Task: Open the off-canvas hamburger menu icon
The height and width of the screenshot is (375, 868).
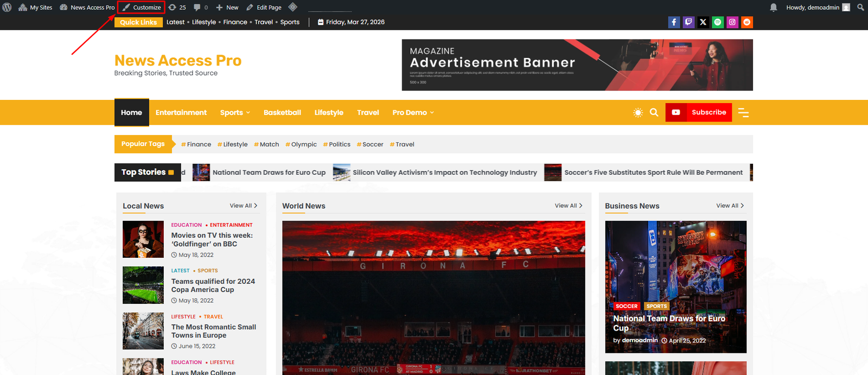Action: 743,113
